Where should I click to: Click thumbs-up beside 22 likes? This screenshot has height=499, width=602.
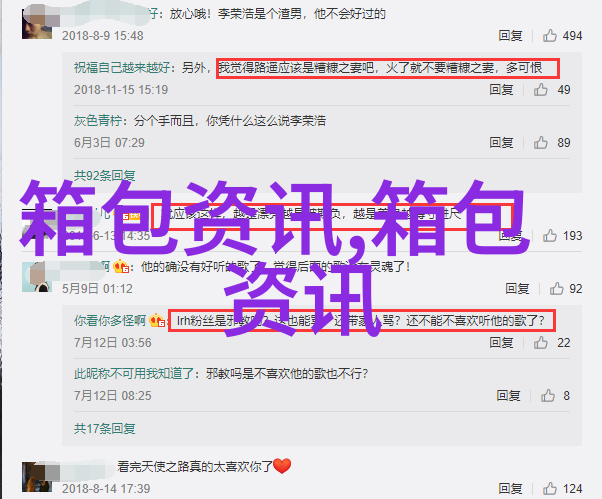pos(540,342)
